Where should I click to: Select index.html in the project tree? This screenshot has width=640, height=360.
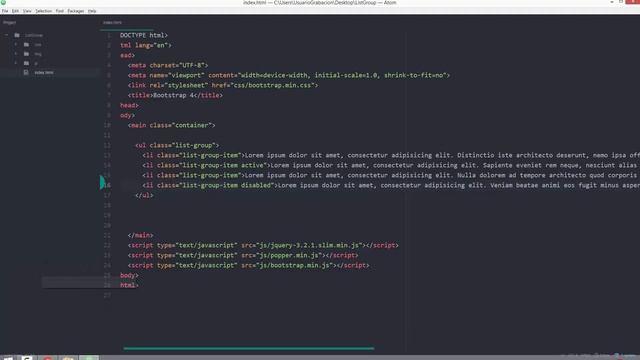44,73
